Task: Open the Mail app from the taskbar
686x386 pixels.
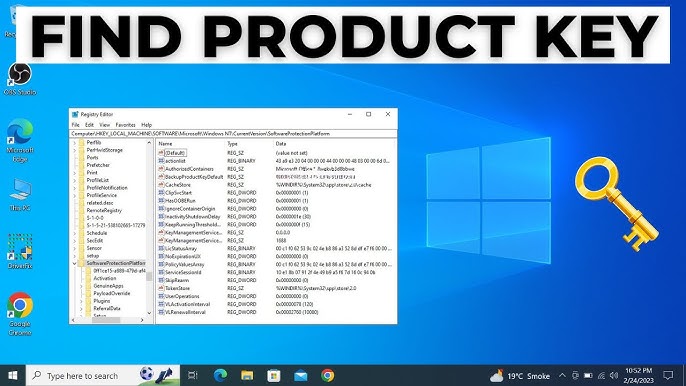Action: pyautogui.click(x=301, y=375)
